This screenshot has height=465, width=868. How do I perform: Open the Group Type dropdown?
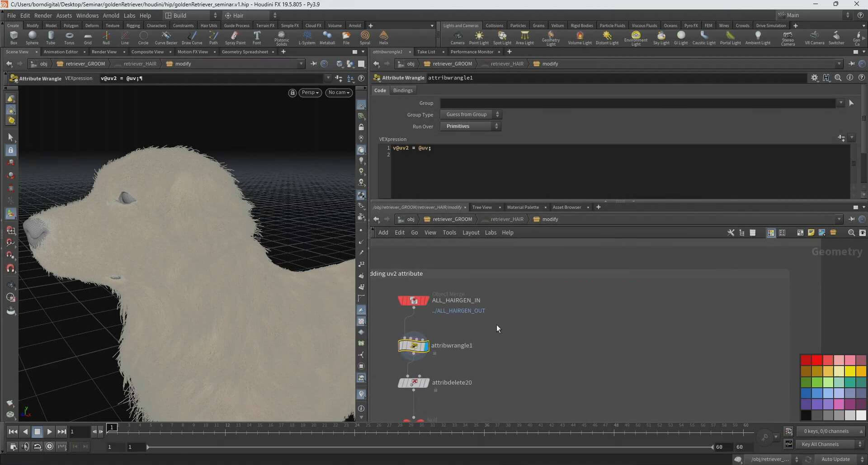coord(471,115)
